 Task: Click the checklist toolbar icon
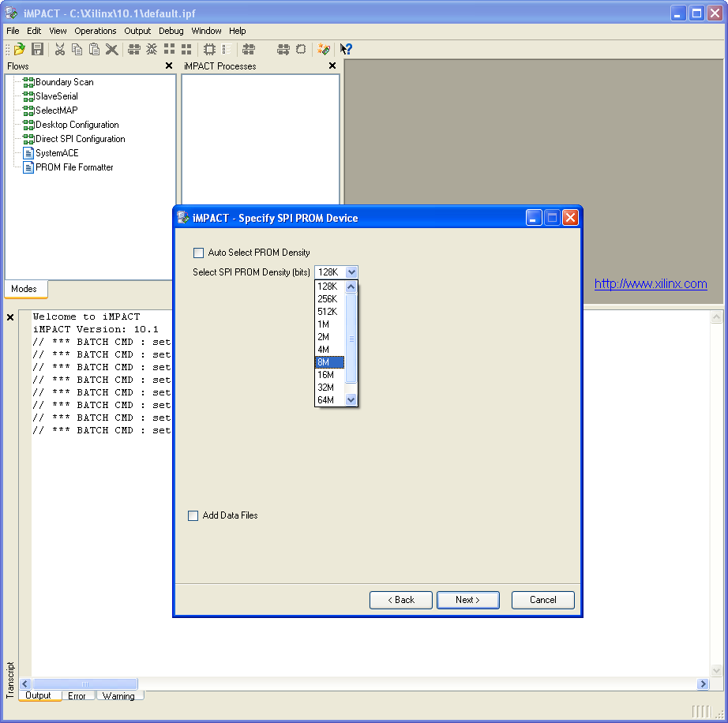click(x=227, y=49)
